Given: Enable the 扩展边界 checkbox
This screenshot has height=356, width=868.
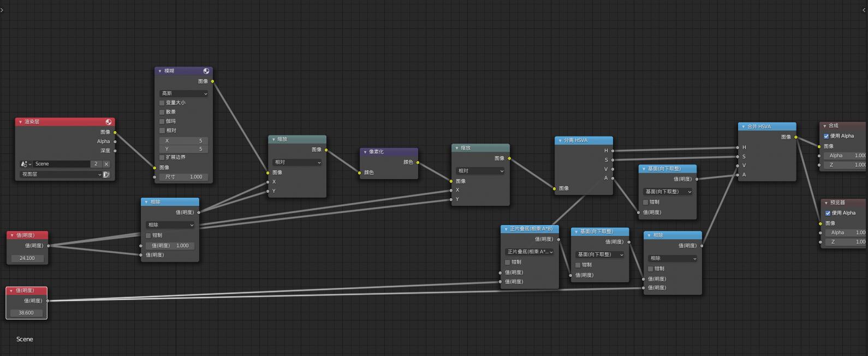Looking at the screenshot, I should pos(162,157).
